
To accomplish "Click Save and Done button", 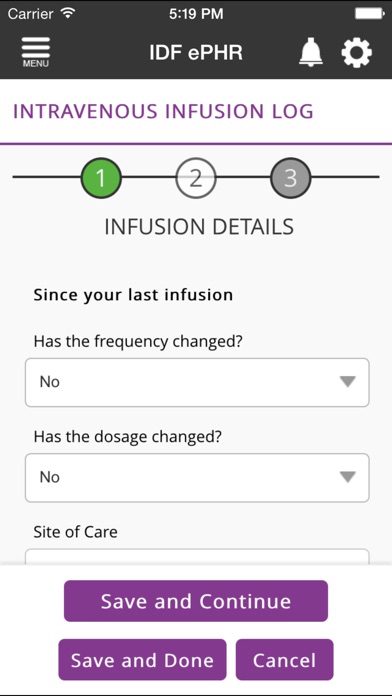I will [142, 660].
